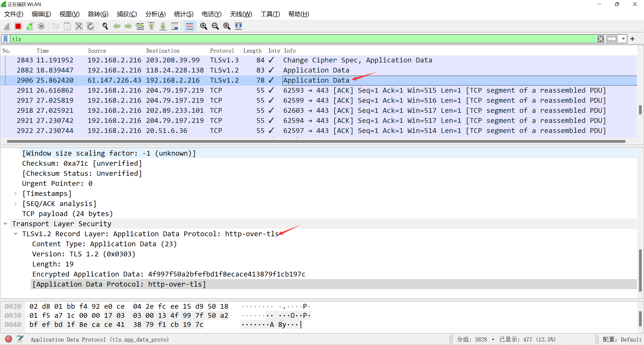Open the expert information red circle

tap(9, 339)
